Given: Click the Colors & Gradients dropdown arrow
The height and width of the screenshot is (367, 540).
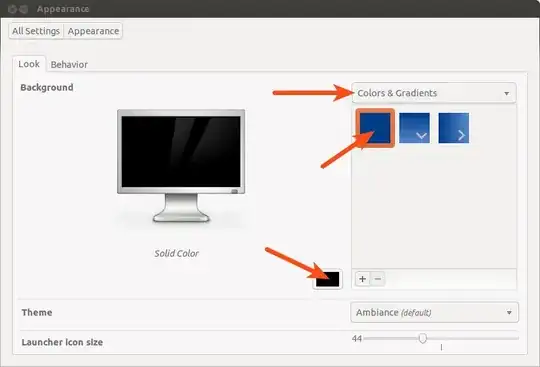Looking at the screenshot, I should 506,93.
